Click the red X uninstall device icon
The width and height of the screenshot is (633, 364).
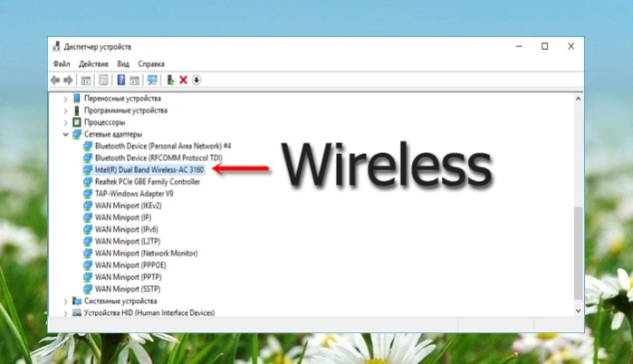[183, 80]
